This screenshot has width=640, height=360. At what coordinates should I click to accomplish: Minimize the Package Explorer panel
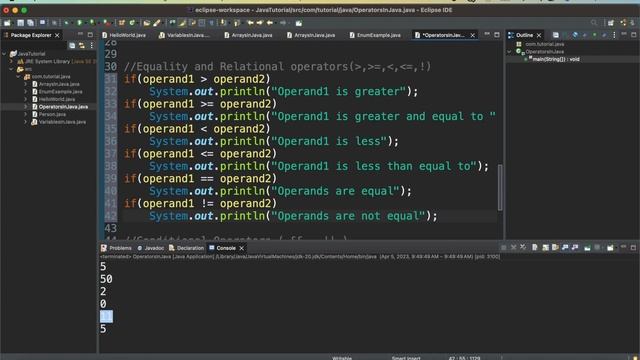80,35
